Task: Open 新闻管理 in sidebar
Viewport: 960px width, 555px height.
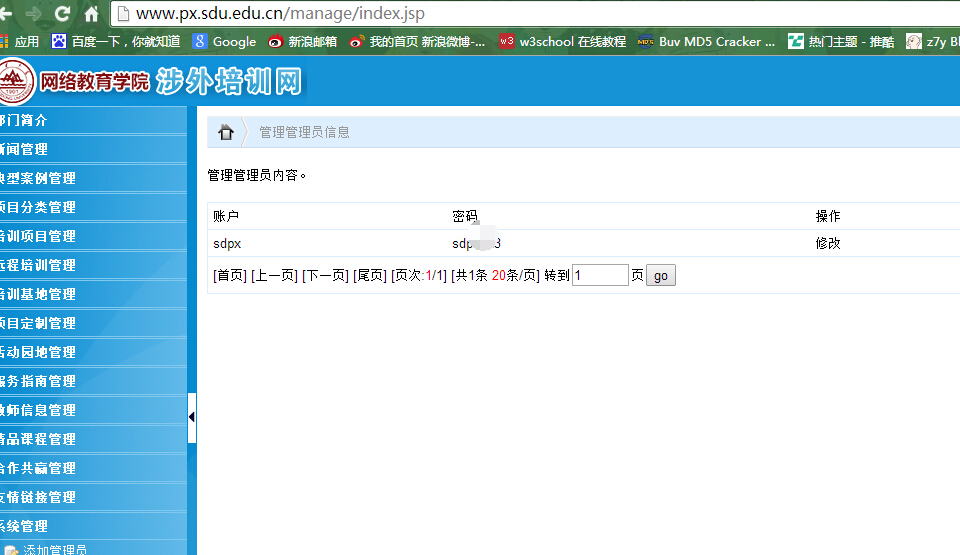Action: click(93, 149)
